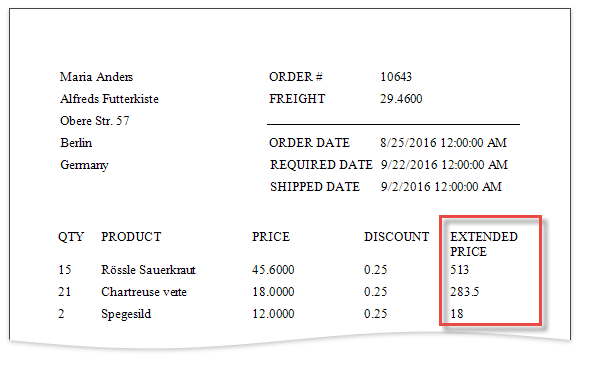Click the price value 45.6000

273,270
